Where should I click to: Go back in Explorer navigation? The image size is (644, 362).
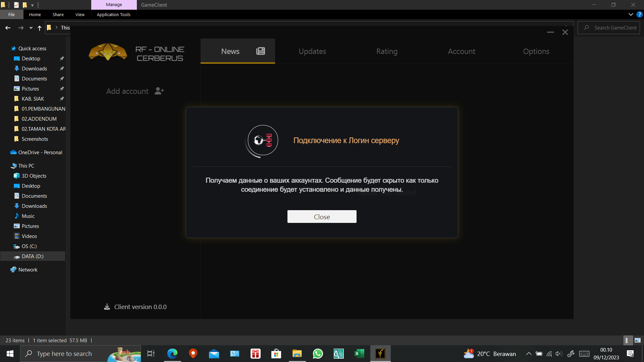click(8, 28)
